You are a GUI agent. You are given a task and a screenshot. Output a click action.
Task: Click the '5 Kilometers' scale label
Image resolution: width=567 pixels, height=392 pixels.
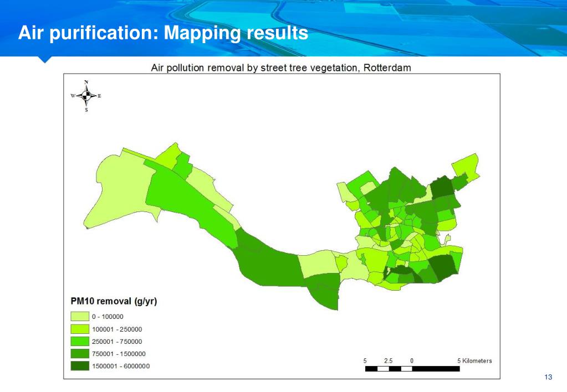(x=474, y=360)
